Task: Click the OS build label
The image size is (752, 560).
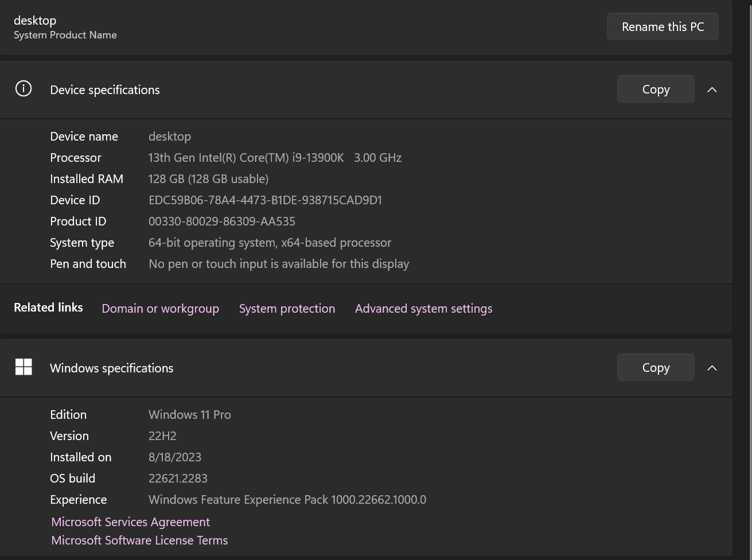Action: pyautogui.click(x=72, y=479)
